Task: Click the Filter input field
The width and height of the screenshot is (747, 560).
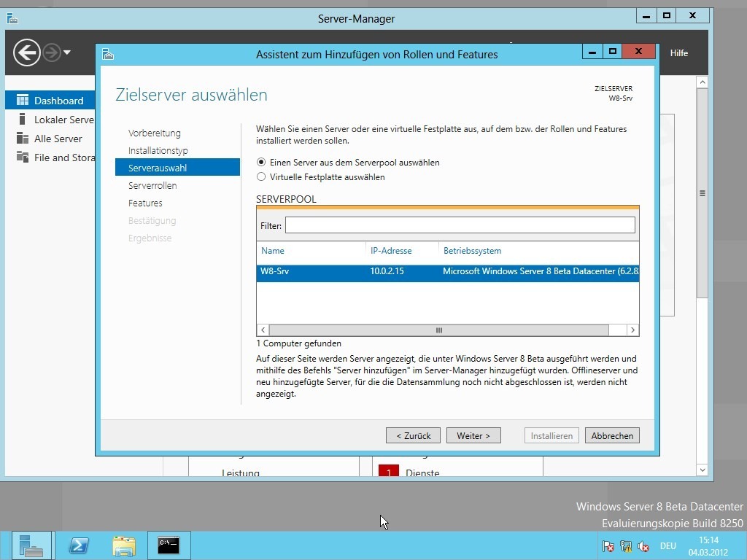Action: click(x=460, y=225)
